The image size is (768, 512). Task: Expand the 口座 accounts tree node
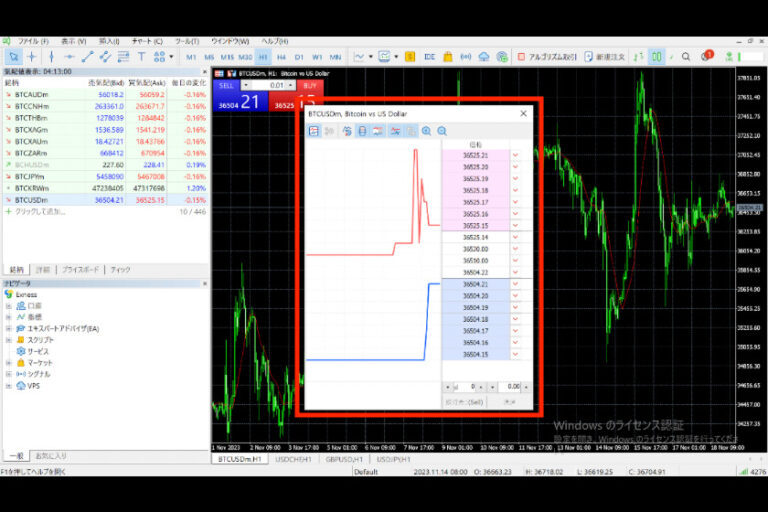[9, 306]
